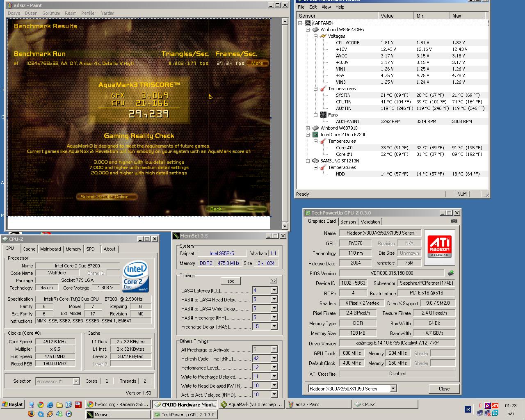The image size is (525, 420).
Task: Click the spd button in MemSet
Action: click(231, 281)
